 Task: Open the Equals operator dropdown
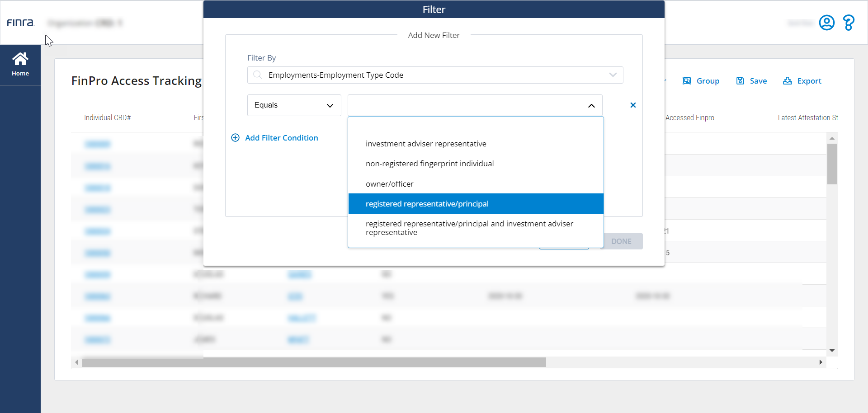294,105
